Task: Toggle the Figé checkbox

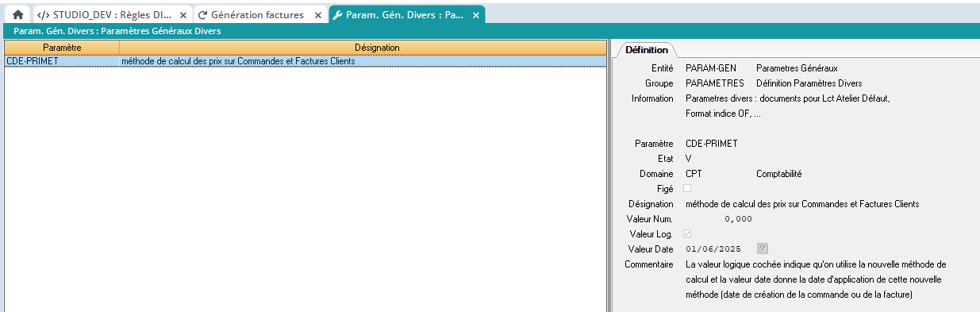Action: [687, 189]
